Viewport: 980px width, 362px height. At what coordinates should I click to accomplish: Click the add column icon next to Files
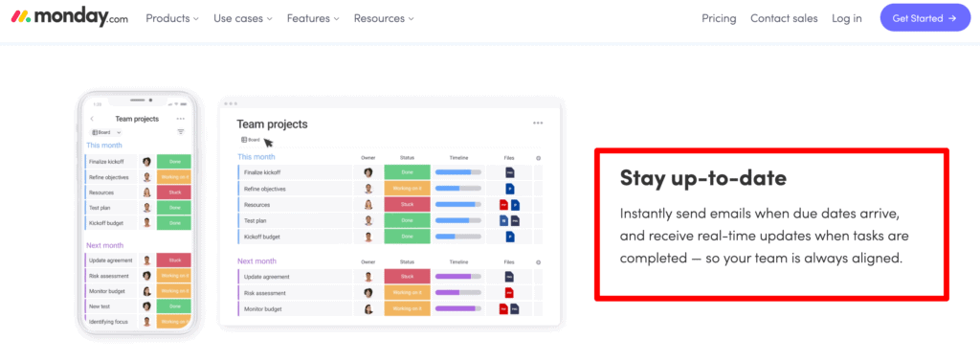(538, 158)
